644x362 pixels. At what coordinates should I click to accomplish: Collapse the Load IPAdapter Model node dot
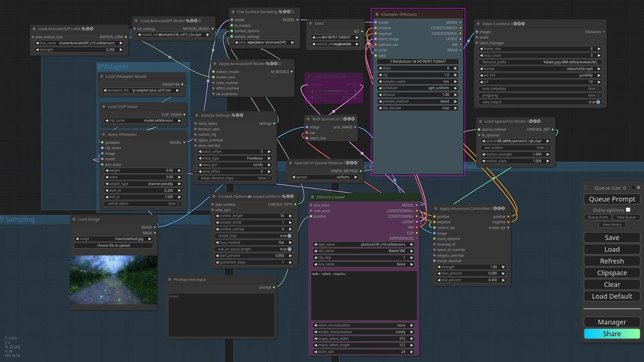pos(102,76)
